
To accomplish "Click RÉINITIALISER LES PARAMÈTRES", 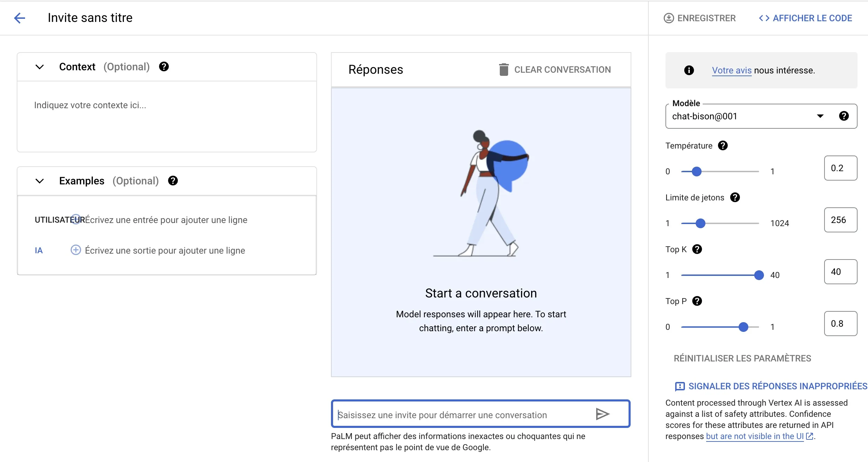I will pos(742,358).
